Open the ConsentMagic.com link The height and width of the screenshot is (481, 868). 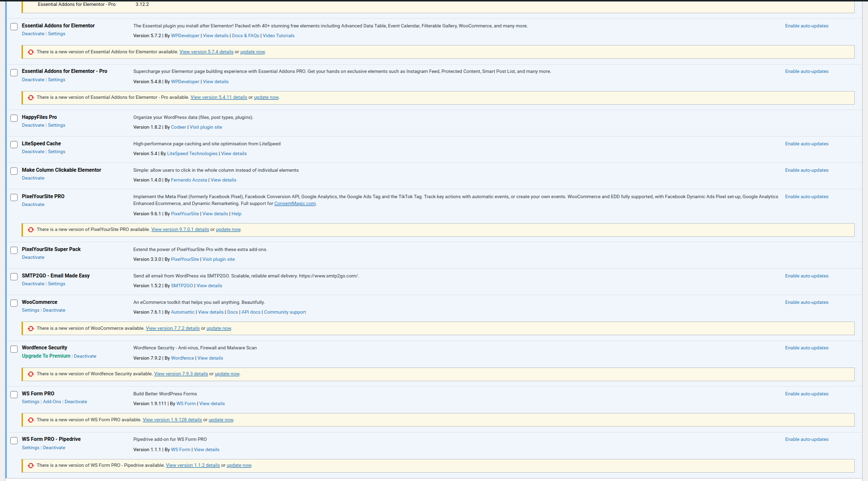tap(295, 204)
